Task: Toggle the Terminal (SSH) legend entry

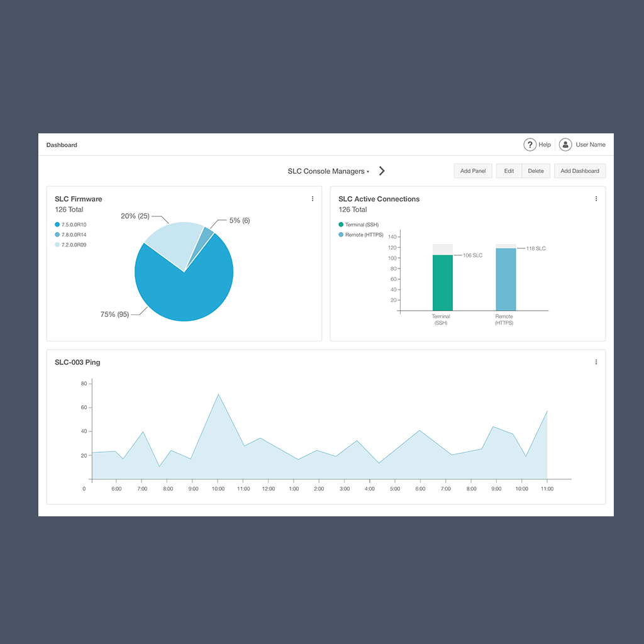Action: [358, 225]
